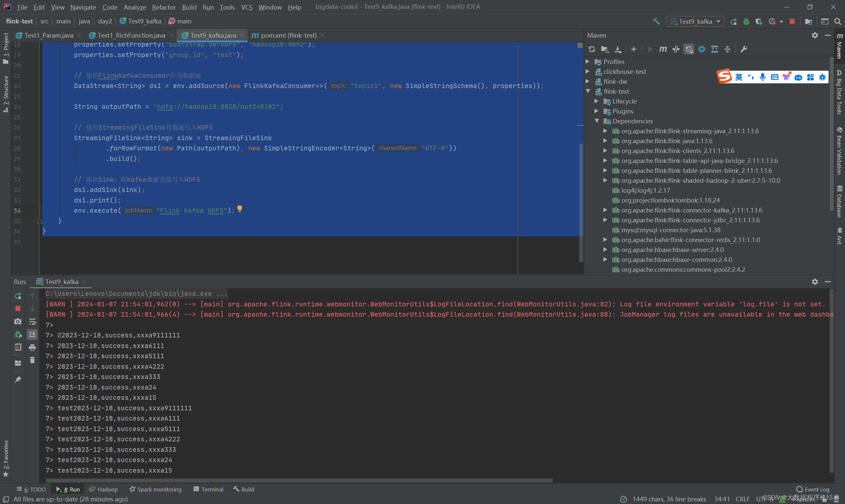Viewport: 845px width, 504px height.
Task: Click the Profiler run icon
Action: (x=772, y=21)
